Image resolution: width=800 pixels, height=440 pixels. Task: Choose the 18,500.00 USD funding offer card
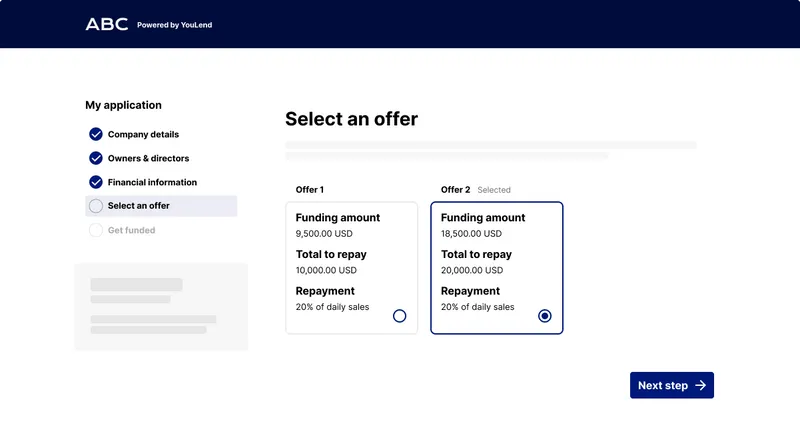click(497, 267)
